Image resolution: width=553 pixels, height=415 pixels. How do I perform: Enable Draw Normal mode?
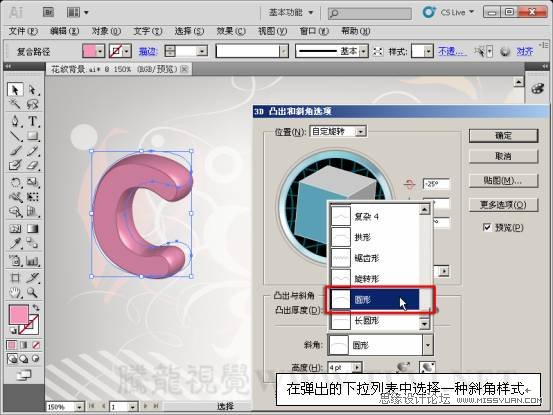[x=12, y=359]
